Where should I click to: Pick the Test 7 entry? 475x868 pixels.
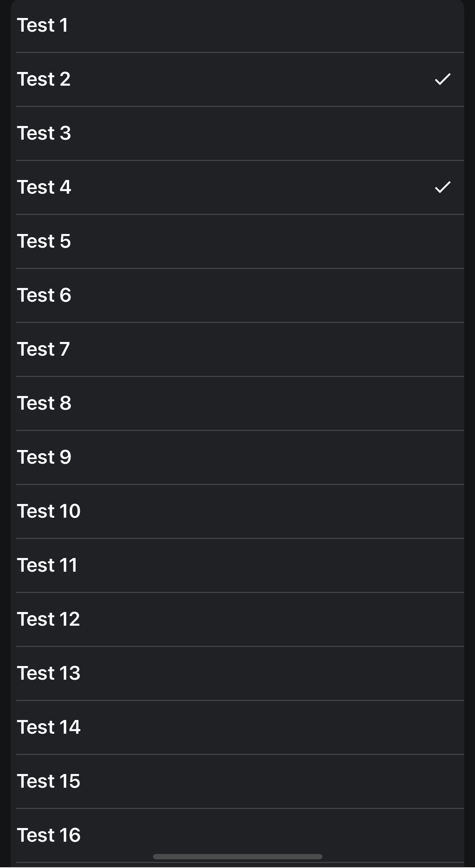(237, 349)
